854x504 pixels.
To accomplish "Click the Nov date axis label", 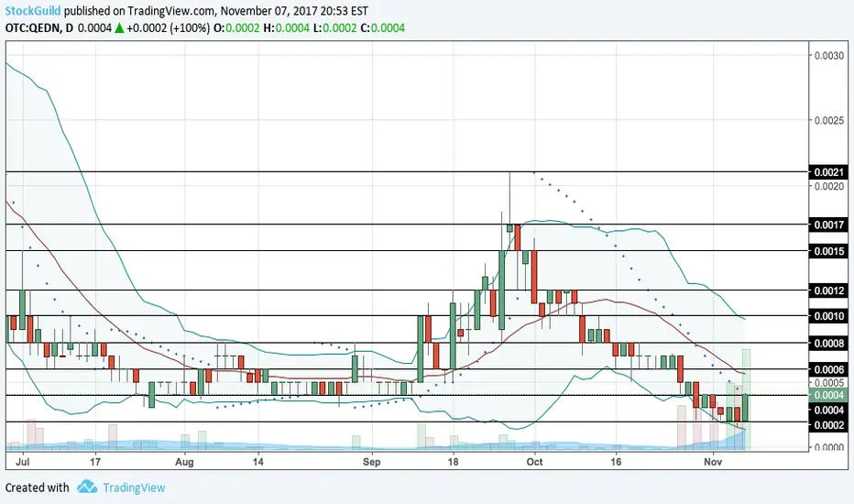I will [713, 462].
